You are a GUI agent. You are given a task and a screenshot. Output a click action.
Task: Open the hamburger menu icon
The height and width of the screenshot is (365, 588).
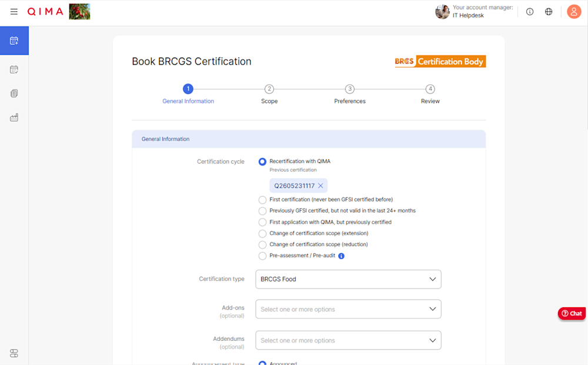pos(14,12)
